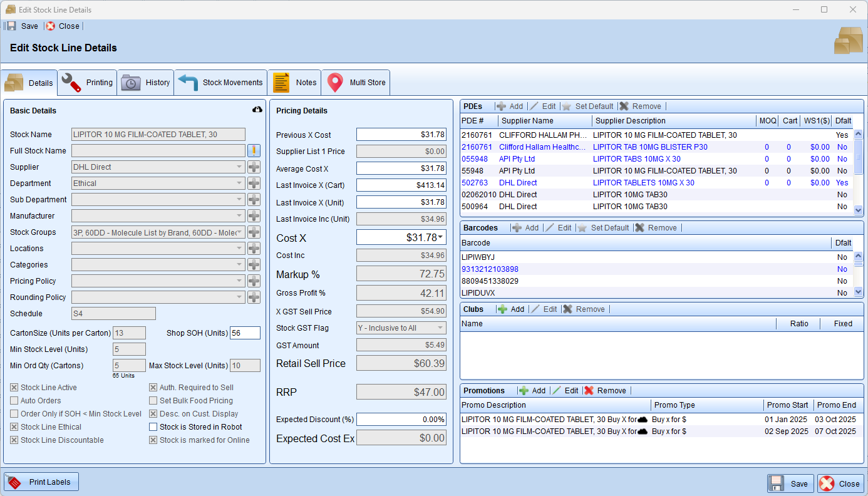This screenshot has height=496, width=868.
Task: Open the Multi Store tab
Action: point(356,83)
